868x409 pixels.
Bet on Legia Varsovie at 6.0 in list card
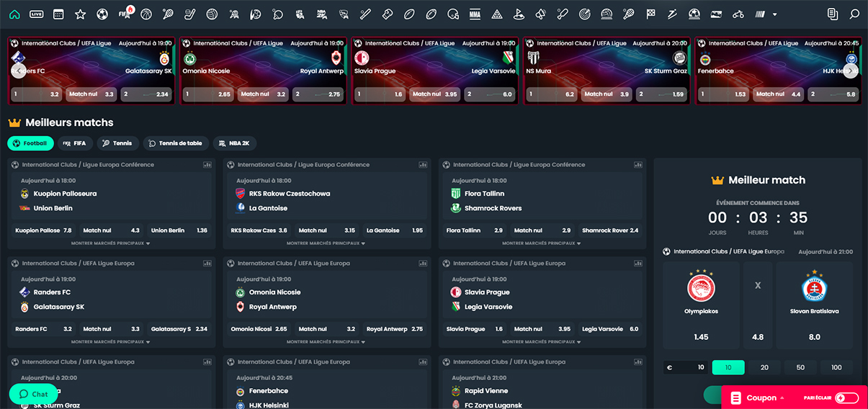point(610,329)
